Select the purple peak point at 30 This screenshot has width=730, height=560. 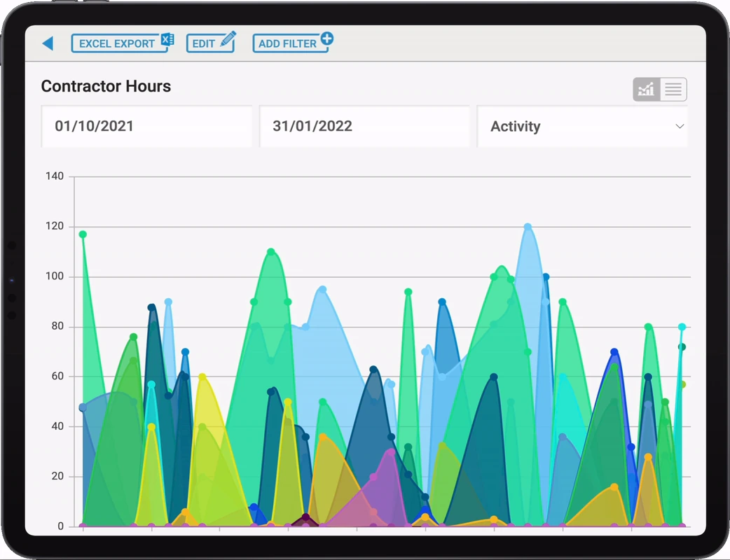point(391,451)
